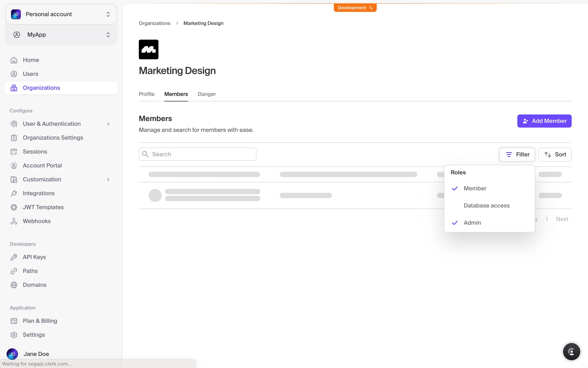Viewport: 588px width, 368px height.
Task: Switch to the Danger tab
Action: 207,94
